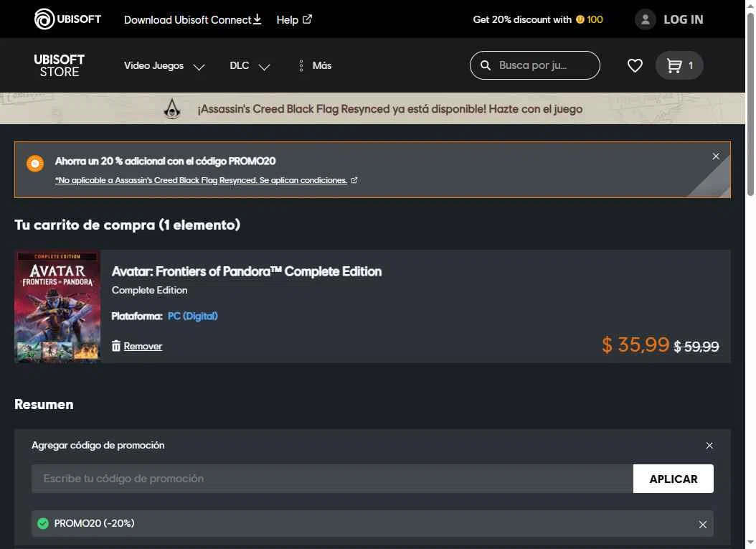756x549 pixels.
Task: Click LOG IN text
Action: pyautogui.click(x=683, y=20)
